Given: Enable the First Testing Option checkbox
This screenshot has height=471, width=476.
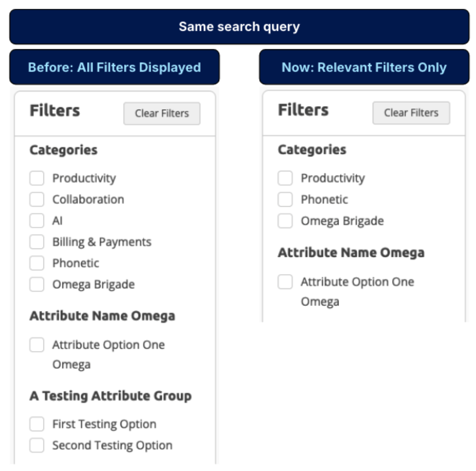Looking at the screenshot, I should [37, 424].
